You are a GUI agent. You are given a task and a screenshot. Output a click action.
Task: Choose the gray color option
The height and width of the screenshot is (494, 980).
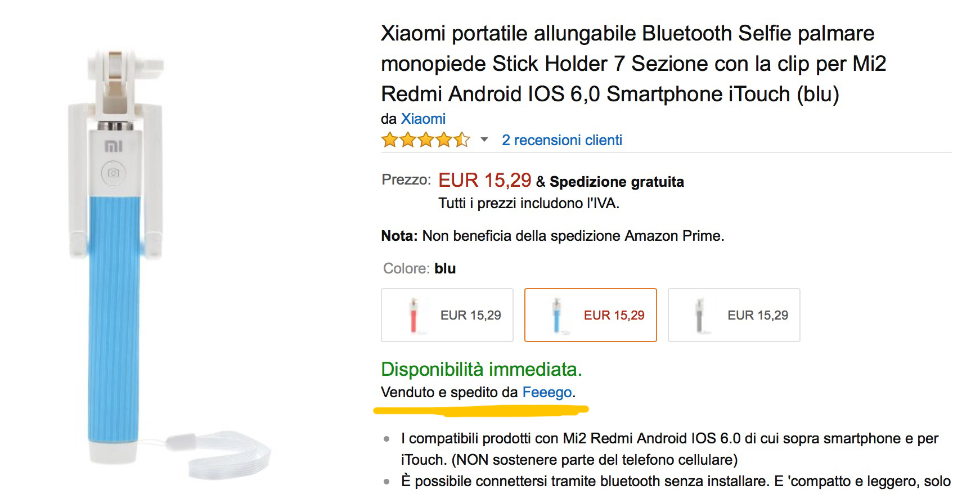pos(734,315)
